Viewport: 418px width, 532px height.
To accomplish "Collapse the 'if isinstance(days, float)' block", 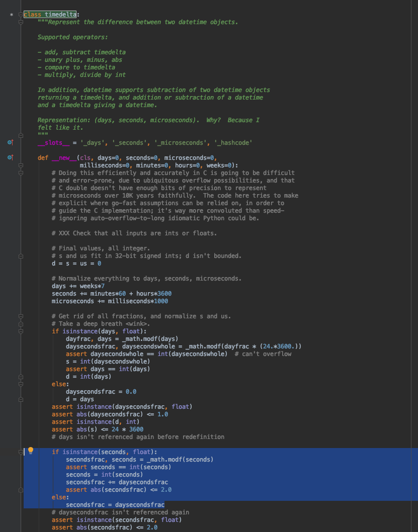I will [x=21, y=331].
